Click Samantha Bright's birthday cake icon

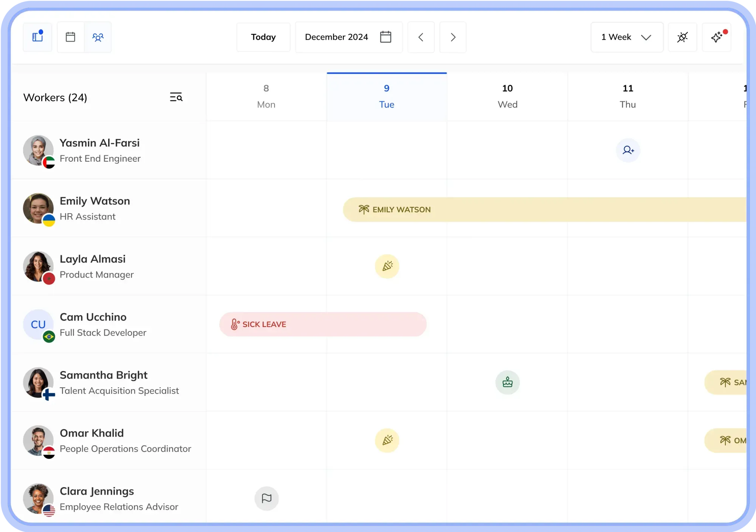click(507, 382)
